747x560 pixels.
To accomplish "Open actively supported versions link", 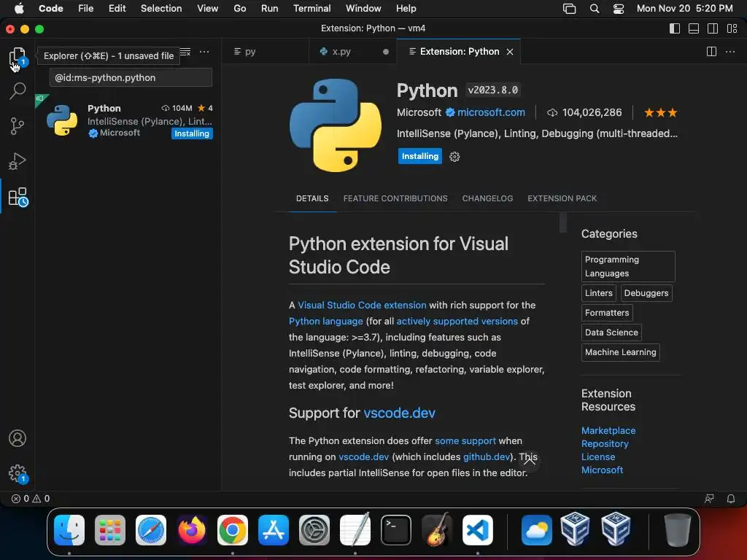I will click(457, 322).
